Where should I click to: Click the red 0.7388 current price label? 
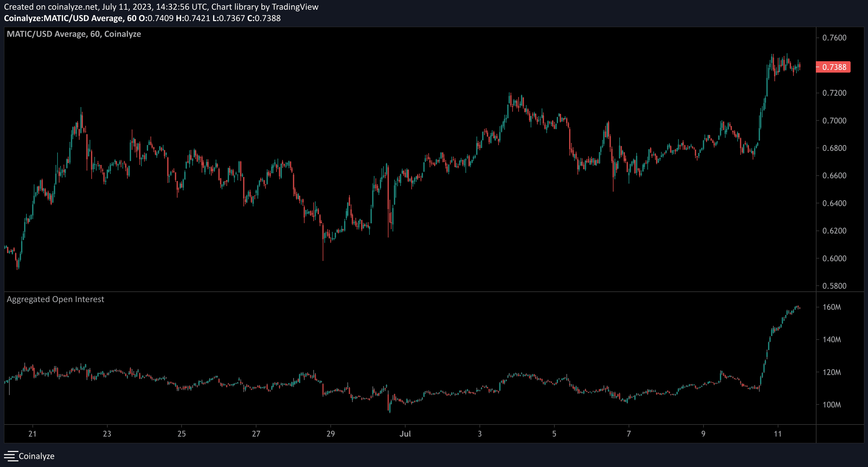pyautogui.click(x=834, y=67)
